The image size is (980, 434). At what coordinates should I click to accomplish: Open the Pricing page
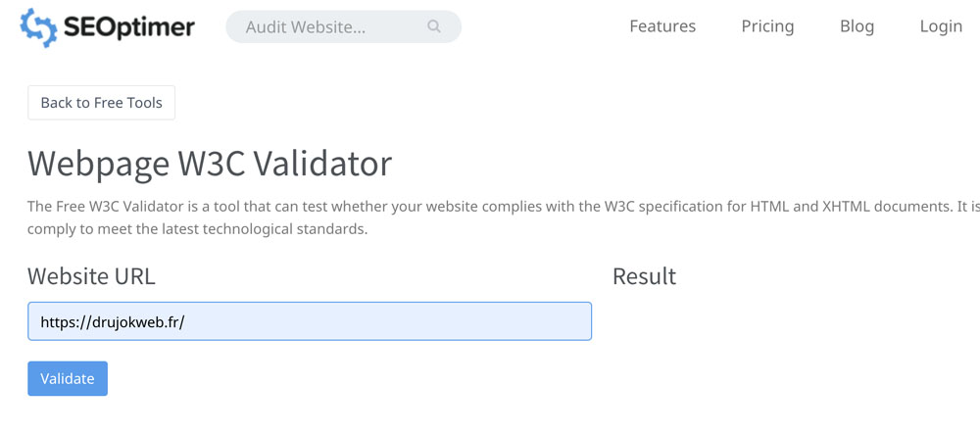click(x=767, y=26)
